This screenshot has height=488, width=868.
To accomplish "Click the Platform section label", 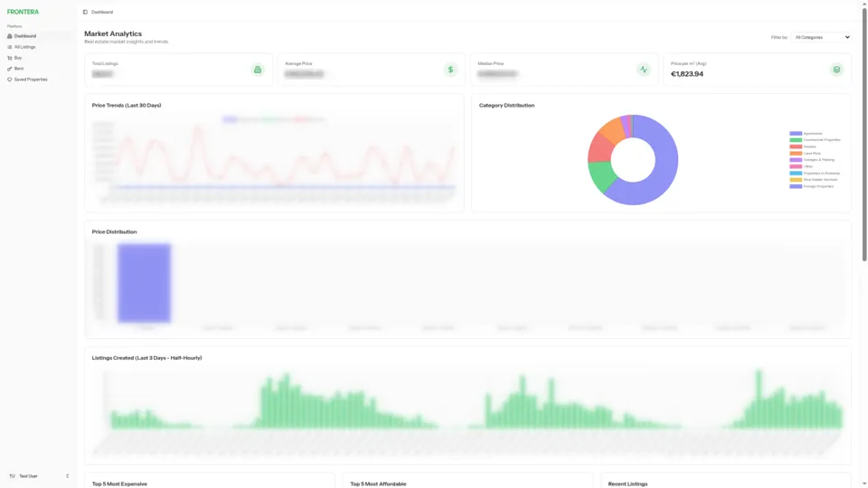I will [x=14, y=26].
